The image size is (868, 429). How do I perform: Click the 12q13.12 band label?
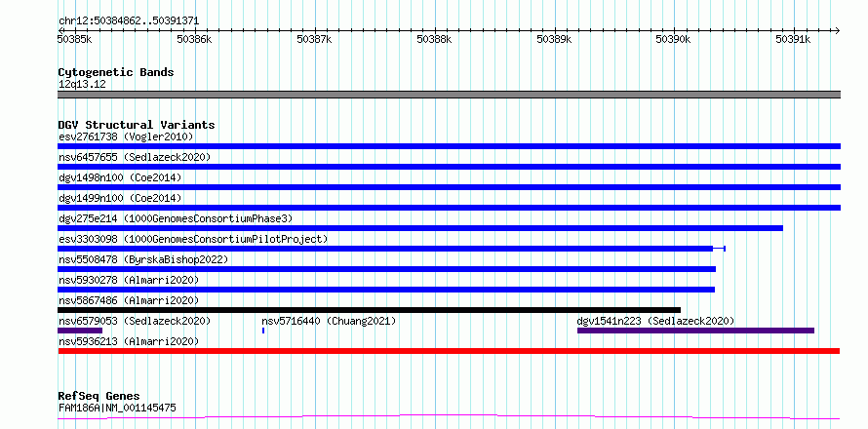(82, 85)
